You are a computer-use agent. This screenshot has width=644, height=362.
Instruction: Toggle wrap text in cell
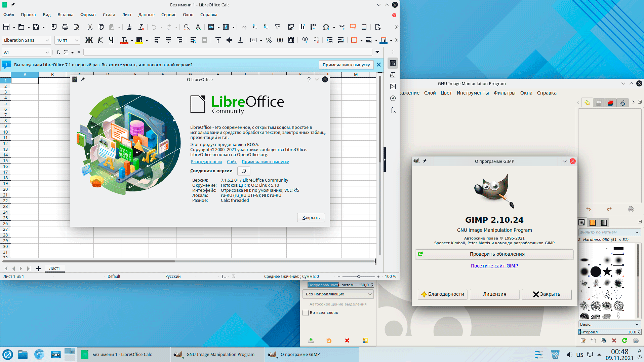(193, 40)
